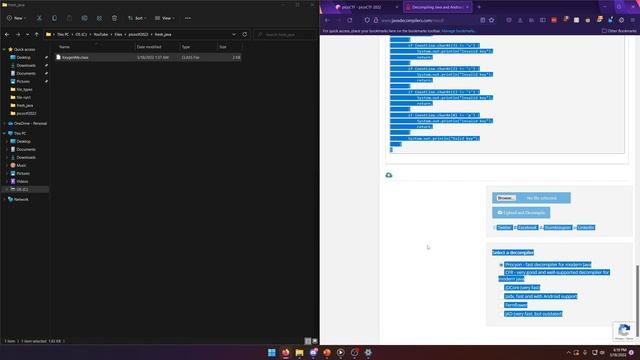Switch to large icons view in Explorer status bar
Image resolution: width=640 pixels, height=360 pixels.
pos(315,341)
